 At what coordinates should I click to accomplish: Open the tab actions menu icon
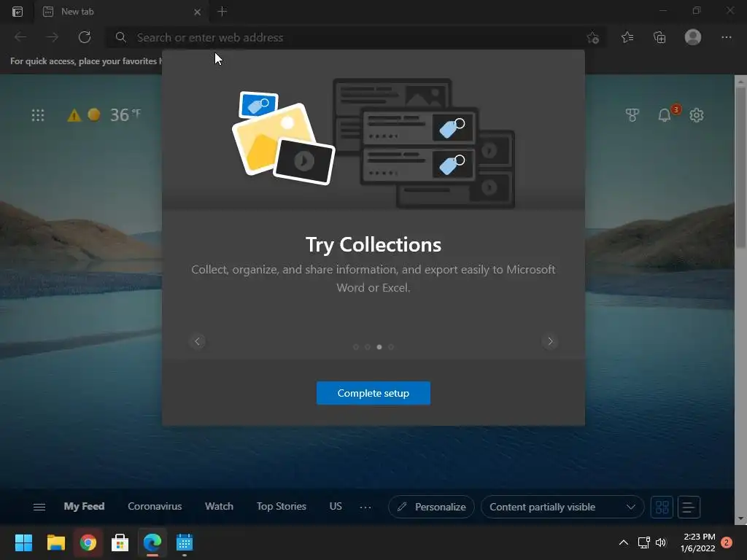click(18, 12)
